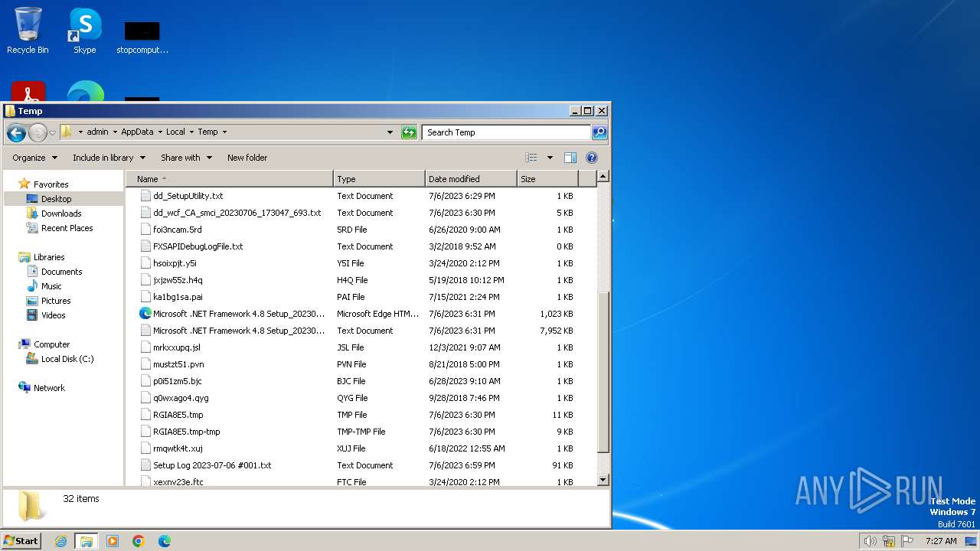The width and height of the screenshot is (980, 551).
Task: Click the Help question mark icon
Action: coord(592,158)
